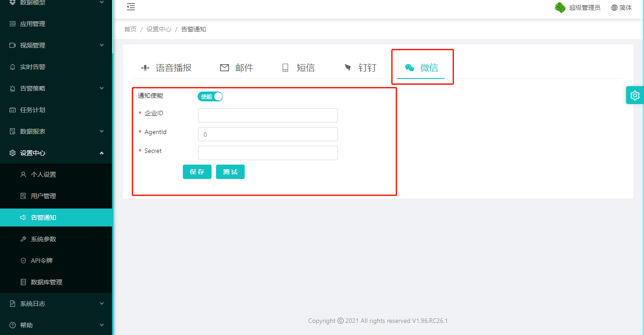Image resolution: width=644 pixels, height=335 pixels.
Task: Click the globe language icon
Action: click(x=614, y=8)
